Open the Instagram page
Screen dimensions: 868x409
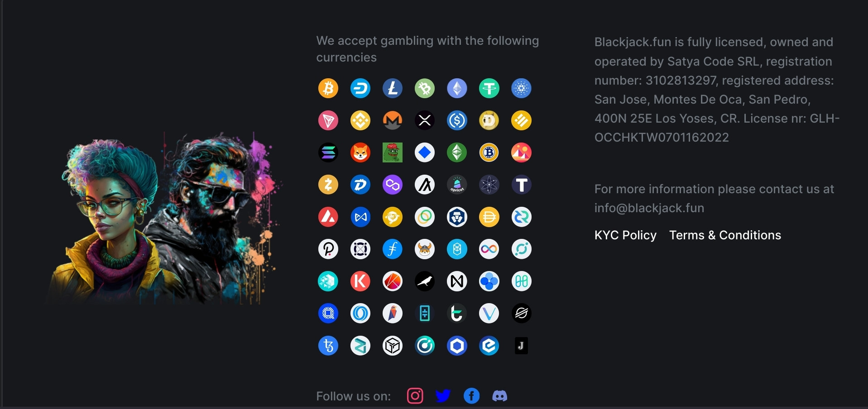[x=415, y=396]
